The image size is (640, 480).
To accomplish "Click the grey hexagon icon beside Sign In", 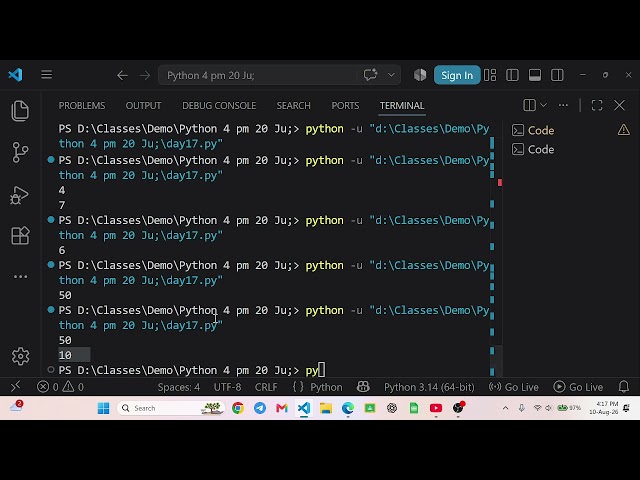I will click(x=420, y=75).
